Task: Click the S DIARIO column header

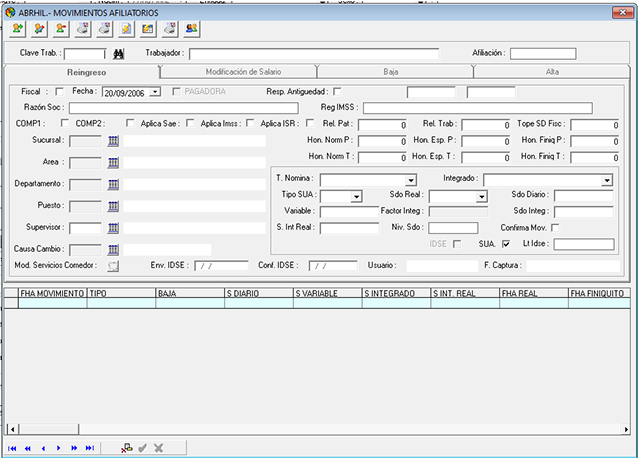Action: coord(259,295)
